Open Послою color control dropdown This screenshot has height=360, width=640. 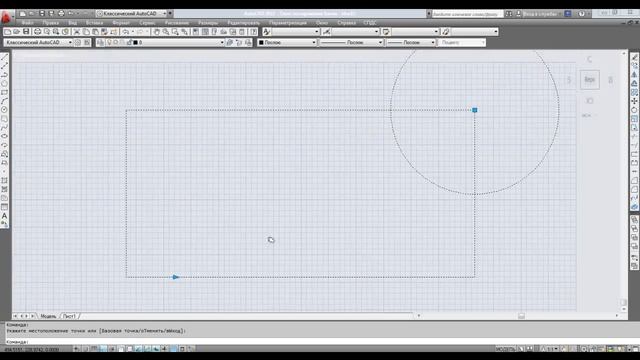point(287,42)
